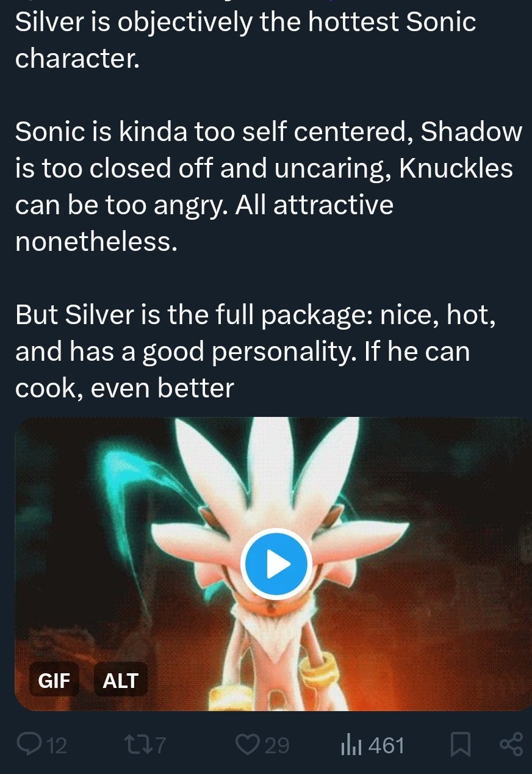Play the Silver GIF
This screenshot has width=532, height=774.
point(276,565)
